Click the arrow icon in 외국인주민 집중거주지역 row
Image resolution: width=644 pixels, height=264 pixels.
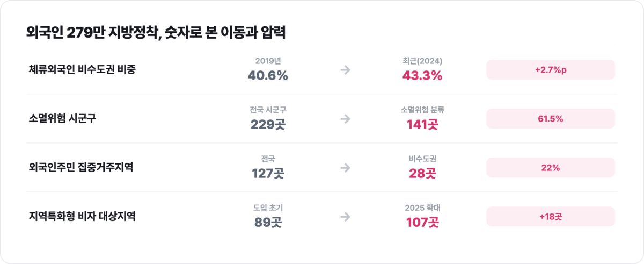click(x=345, y=168)
